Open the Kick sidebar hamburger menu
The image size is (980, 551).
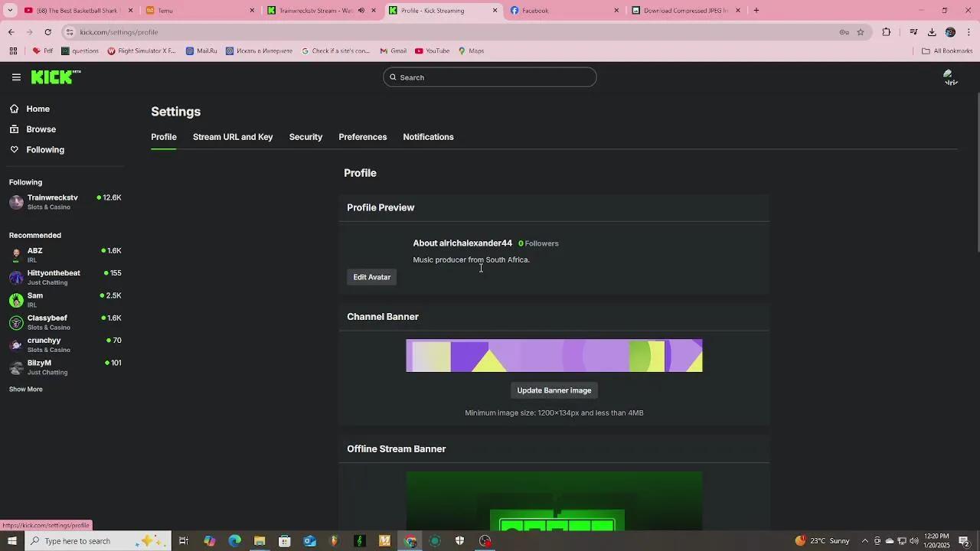[16, 77]
